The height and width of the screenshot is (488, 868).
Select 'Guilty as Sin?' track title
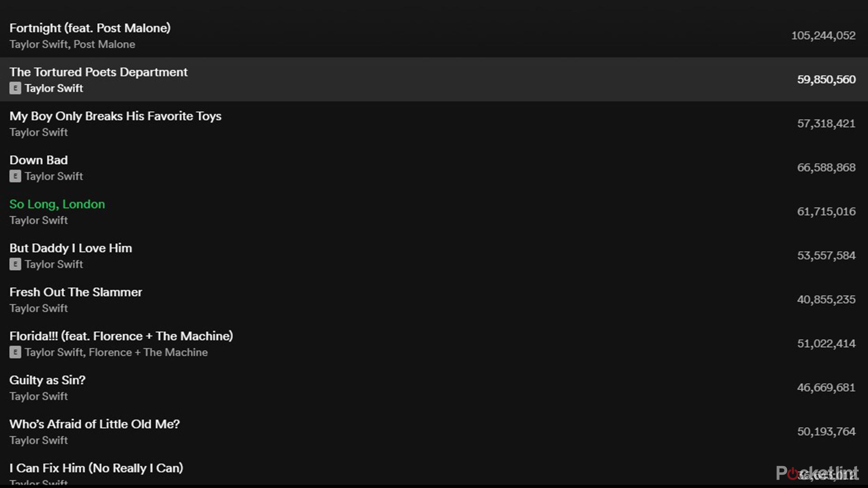pyautogui.click(x=47, y=381)
